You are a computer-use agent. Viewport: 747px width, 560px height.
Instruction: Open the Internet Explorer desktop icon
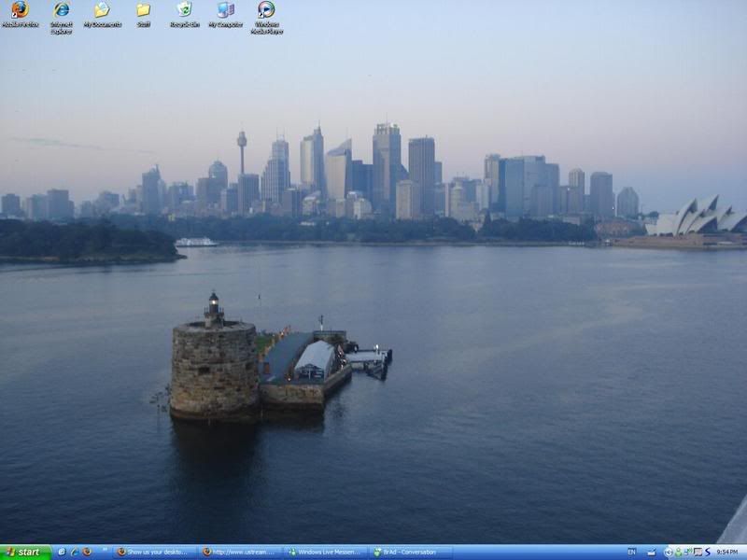pyautogui.click(x=62, y=18)
